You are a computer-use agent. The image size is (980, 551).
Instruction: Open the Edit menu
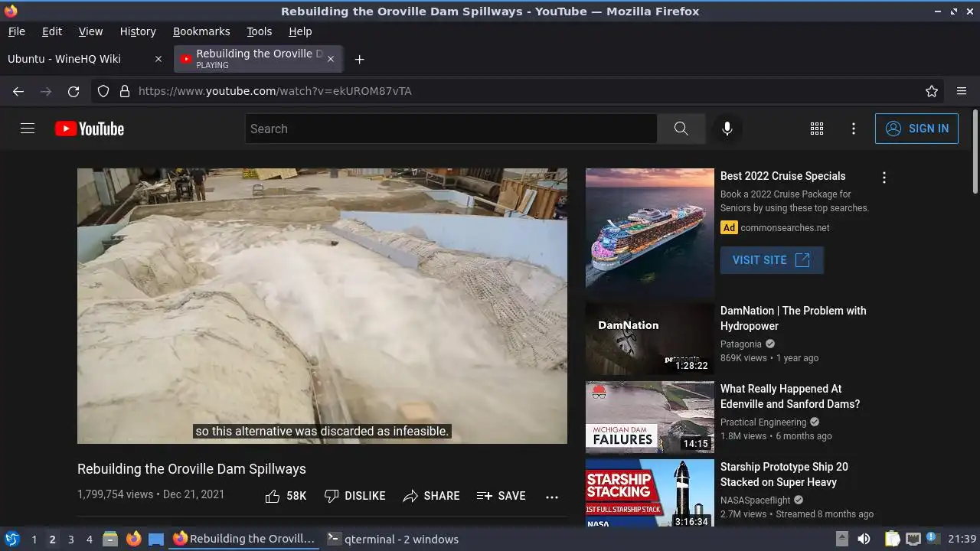click(52, 31)
